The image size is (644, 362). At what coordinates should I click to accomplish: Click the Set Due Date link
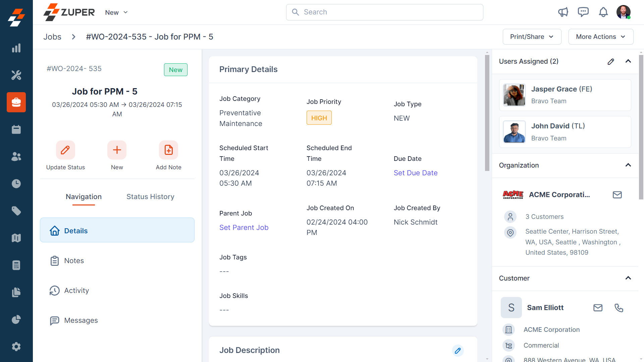click(x=415, y=173)
